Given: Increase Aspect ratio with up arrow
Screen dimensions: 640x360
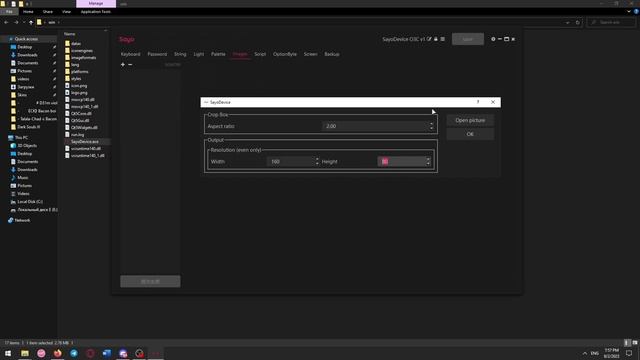Looking at the screenshot, I should tap(431, 124).
